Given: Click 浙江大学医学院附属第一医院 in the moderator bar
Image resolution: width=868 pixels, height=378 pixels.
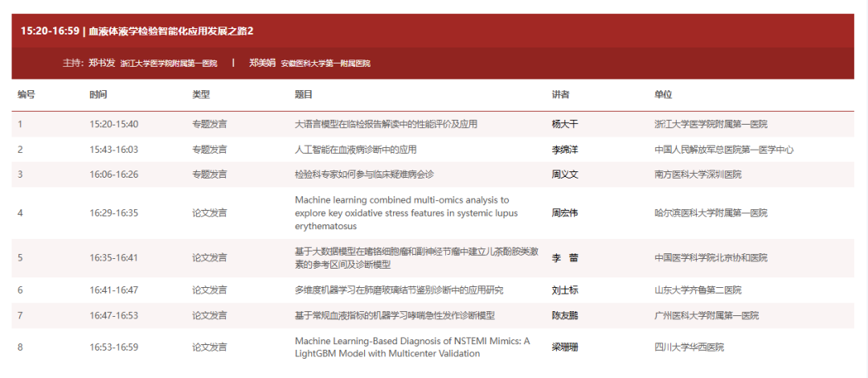Looking at the screenshot, I should coord(169,64).
